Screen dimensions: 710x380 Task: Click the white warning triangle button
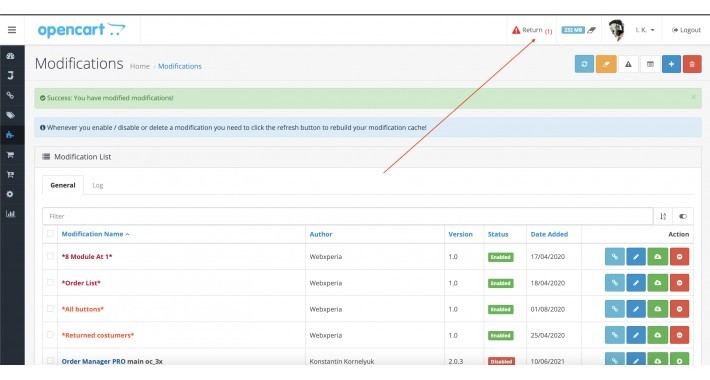click(x=628, y=64)
